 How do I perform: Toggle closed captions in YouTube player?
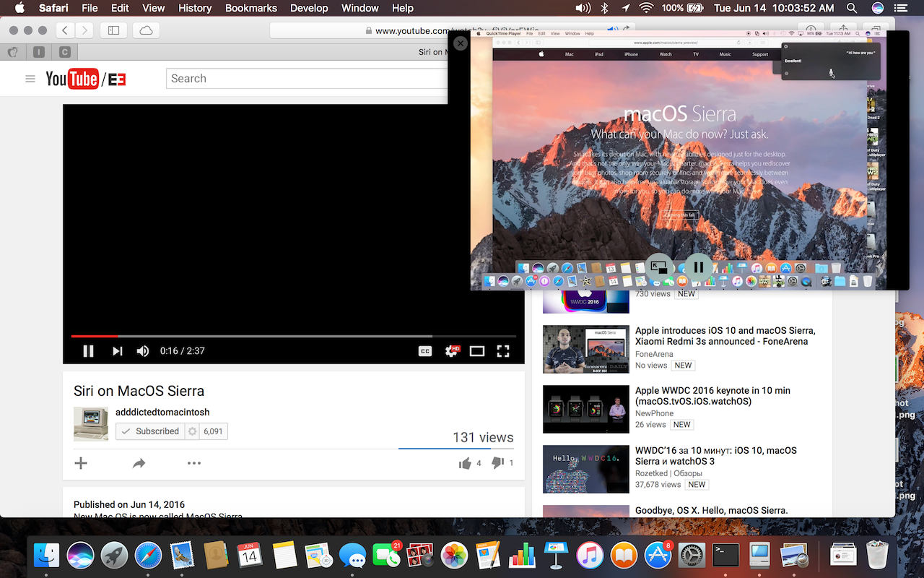click(x=425, y=351)
